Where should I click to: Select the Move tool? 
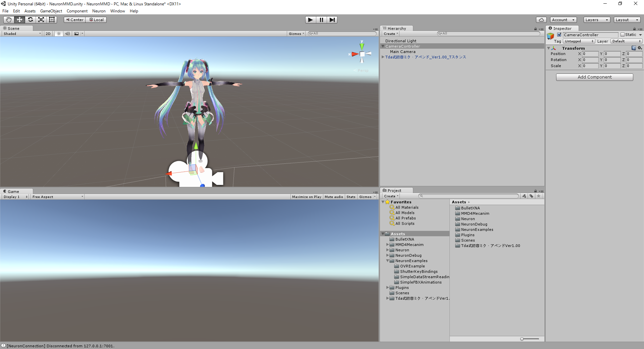pos(19,19)
